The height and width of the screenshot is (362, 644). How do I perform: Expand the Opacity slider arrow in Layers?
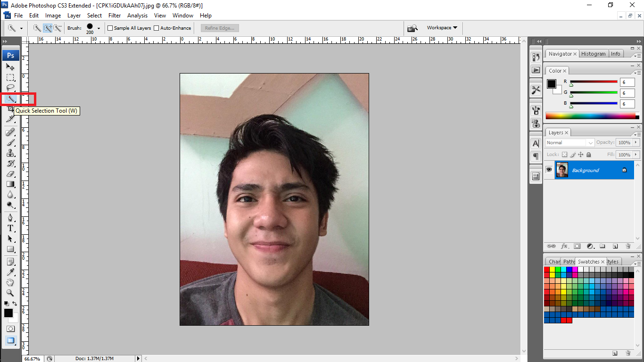[x=636, y=142]
